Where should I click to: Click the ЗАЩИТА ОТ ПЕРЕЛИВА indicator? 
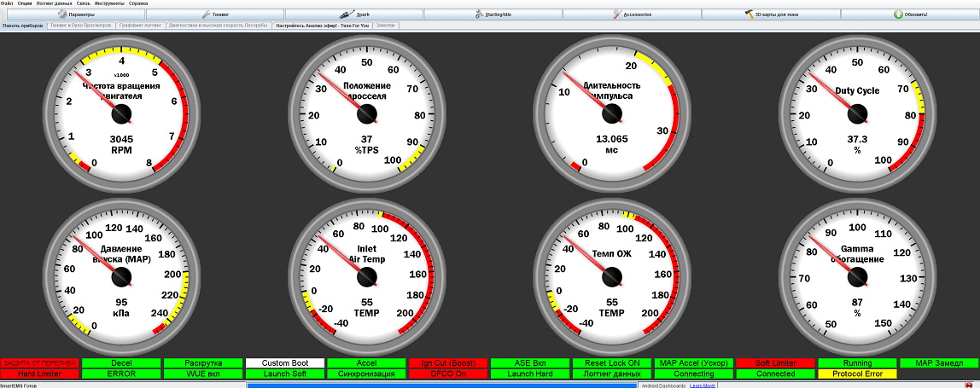pos(40,363)
